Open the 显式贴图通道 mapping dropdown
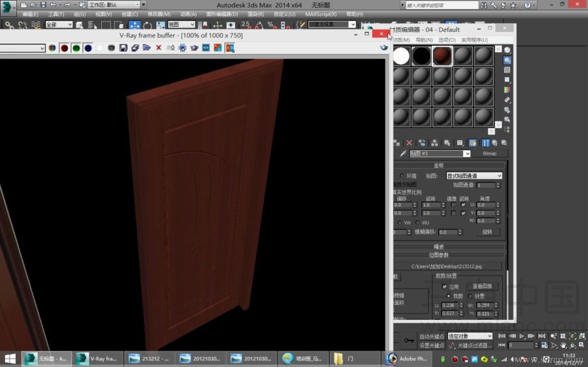 474,176
